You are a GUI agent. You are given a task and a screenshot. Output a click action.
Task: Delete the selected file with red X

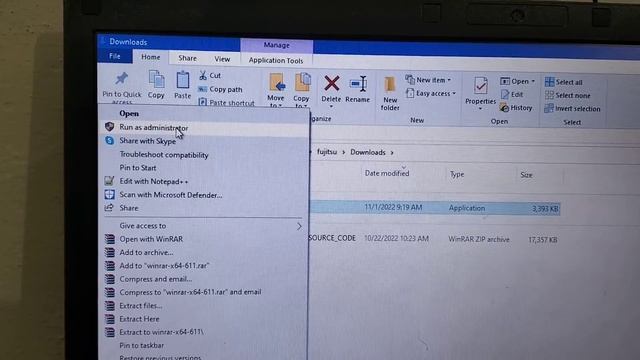(331, 83)
